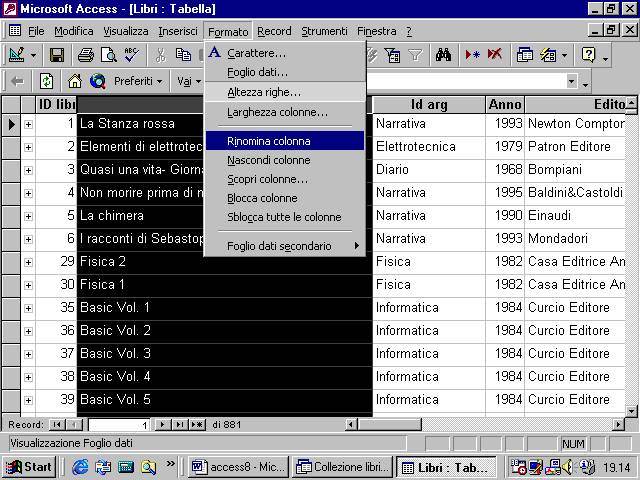Expand the row for La chimera
Screen dimensions: 640x480
pyautogui.click(x=28, y=216)
